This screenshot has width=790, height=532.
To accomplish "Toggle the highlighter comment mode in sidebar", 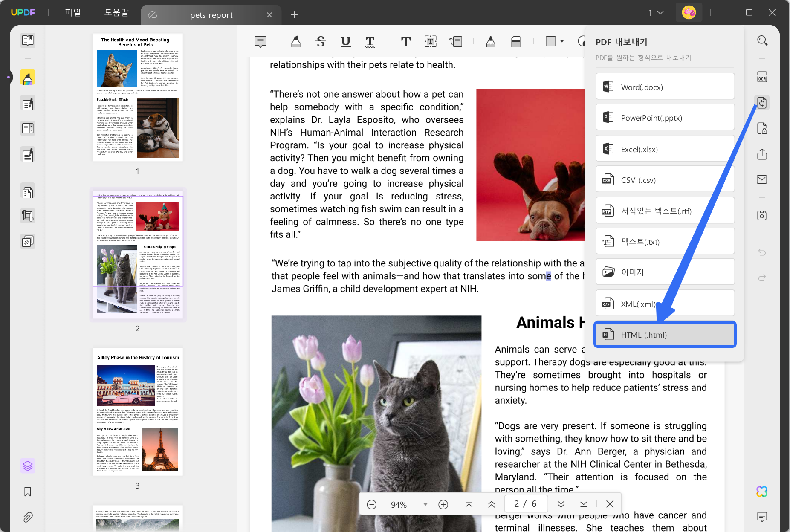I will (28, 78).
